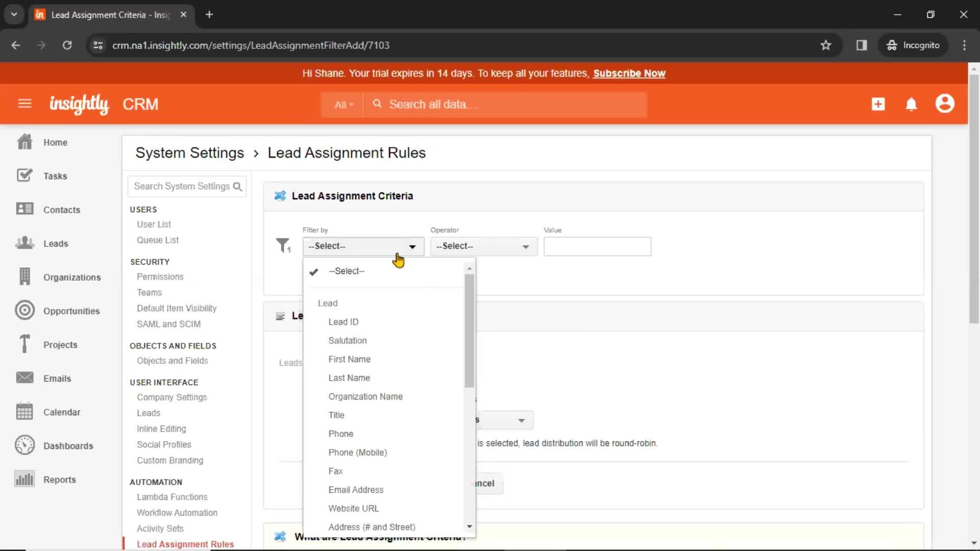The width and height of the screenshot is (980, 551).
Task: Open the Filter by dropdown menu
Action: [361, 245]
